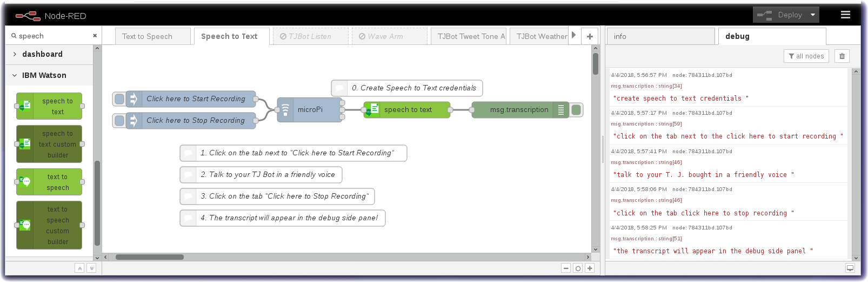The image size is (868, 282).
Task: Select comment 3 about Stop Recording
Action: click(x=277, y=196)
